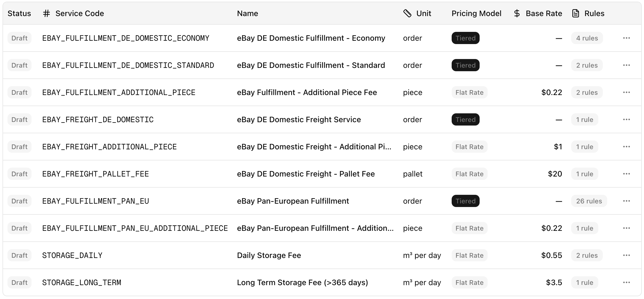This screenshot has width=644, height=299.
Task: Open the ellipsis menu for STORAGE_DAILY row
Action: click(x=626, y=255)
